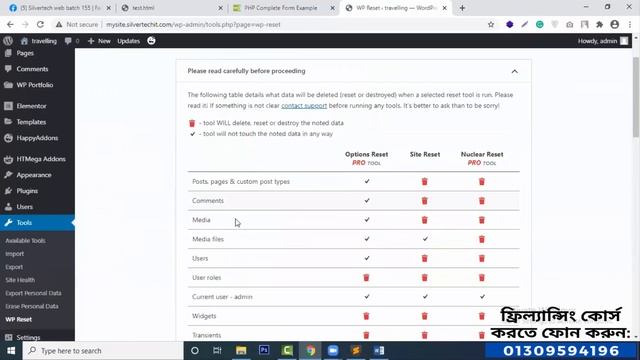The image size is (640, 360).
Task: Click trash icon for Posts under Nuclear Reset
Action: point(482,182)
